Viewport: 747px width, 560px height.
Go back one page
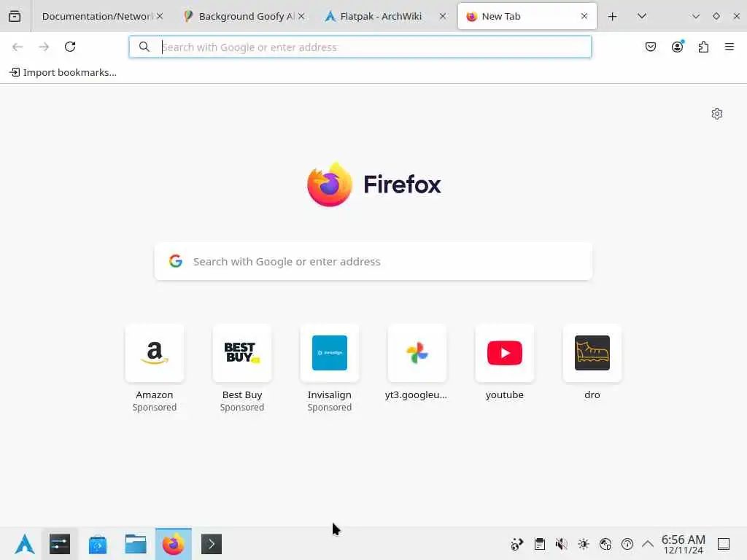tap(18, 47)
